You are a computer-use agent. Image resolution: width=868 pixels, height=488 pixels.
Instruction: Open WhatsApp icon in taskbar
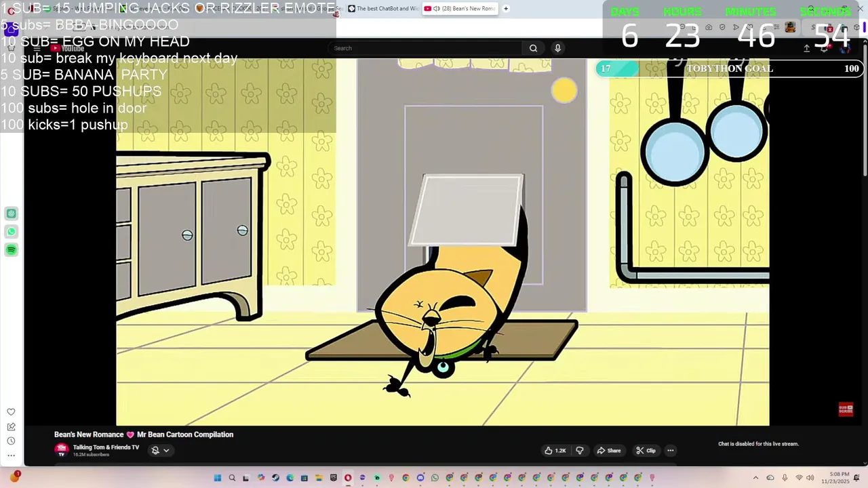[435, 478]
